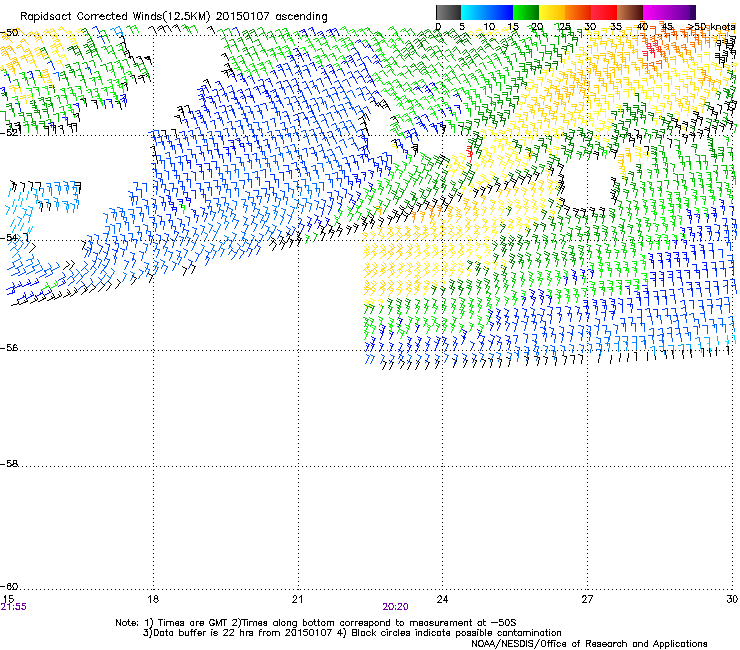Click the '15' longitude label on the bottom axis

8,599
